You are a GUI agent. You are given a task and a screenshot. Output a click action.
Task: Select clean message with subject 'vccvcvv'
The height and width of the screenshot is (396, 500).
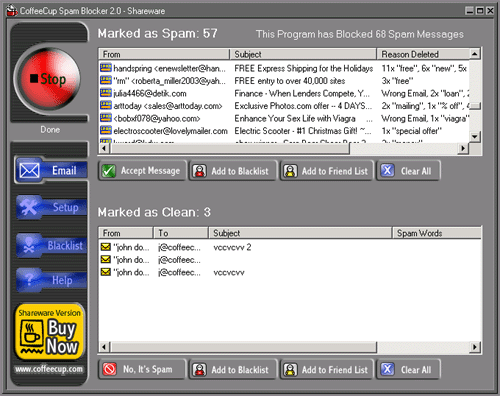tap(290, 272)
